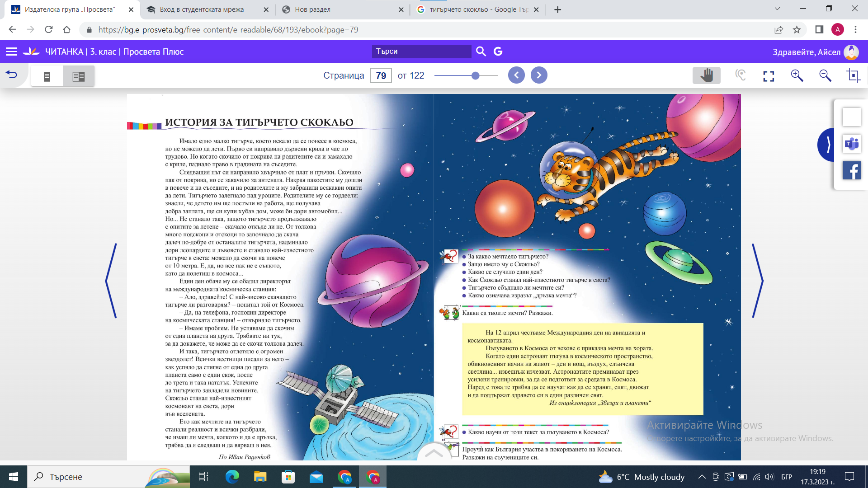Screen dimensions: 868x488
Task: Click Здравейте, Айсел greeting text
Action: pyautogui.click(x=806, y=52)
